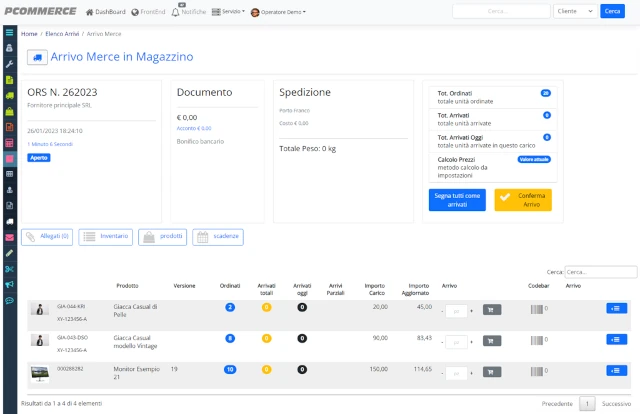Toggle the sidebar hamburger menu icon

(9, 32)
